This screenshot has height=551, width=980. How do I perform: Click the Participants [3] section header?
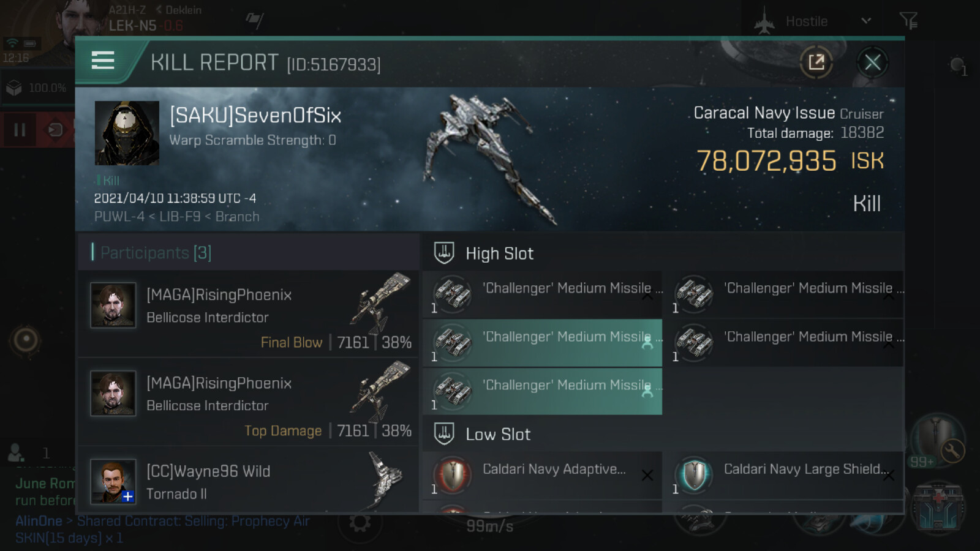[156, 252]
